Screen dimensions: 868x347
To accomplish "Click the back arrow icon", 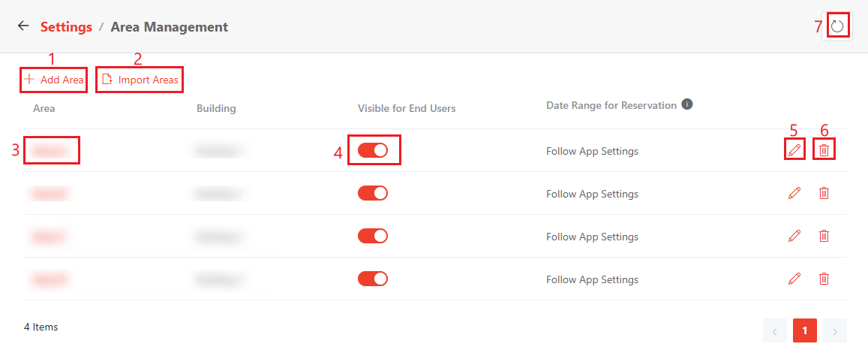I will (23, 26).
